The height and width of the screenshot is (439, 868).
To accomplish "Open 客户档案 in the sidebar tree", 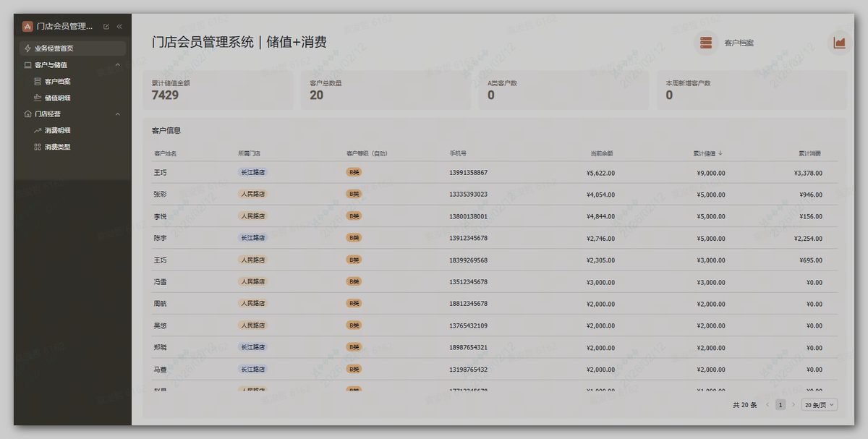I will pos(57,82).
